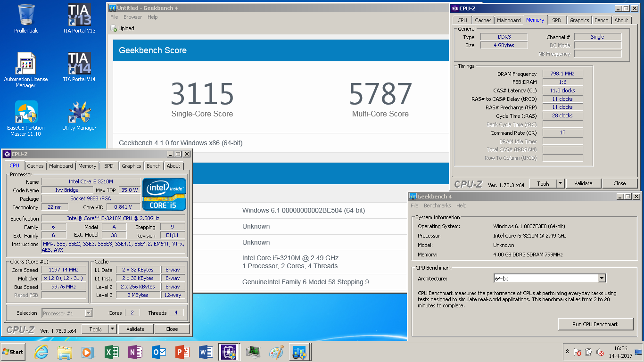This screenshot has width=644, height=362.
Task: Click Close button in CPU-Z Memory window
Action: (620, 183)
